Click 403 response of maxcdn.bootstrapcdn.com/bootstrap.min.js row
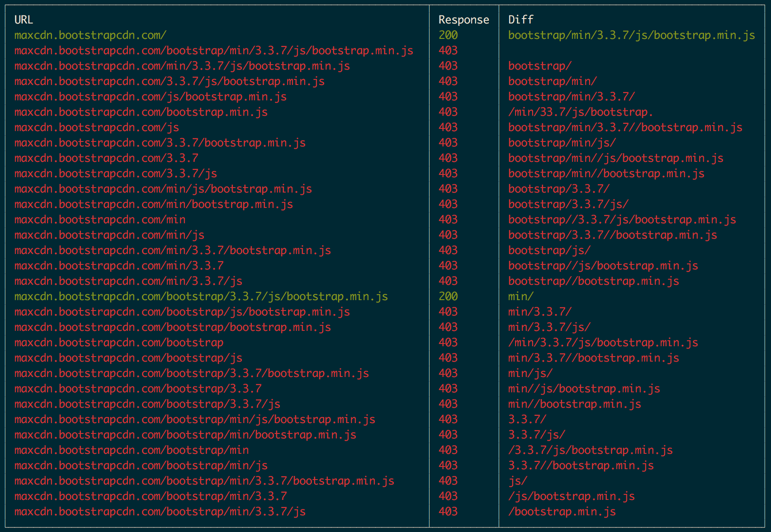Image resolution: width=771 pixels, height=532 pixels. pyautogui.click(x=448, y=112)
